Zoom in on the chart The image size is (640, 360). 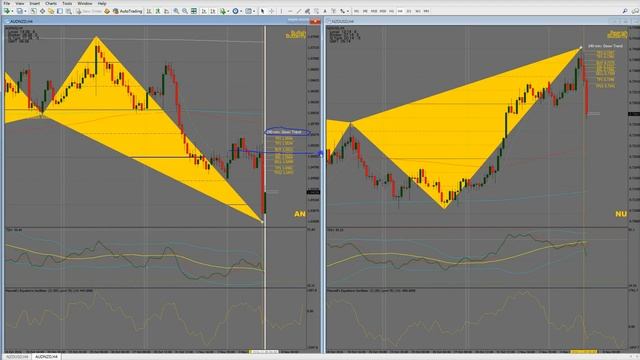(x=176, y=11)
